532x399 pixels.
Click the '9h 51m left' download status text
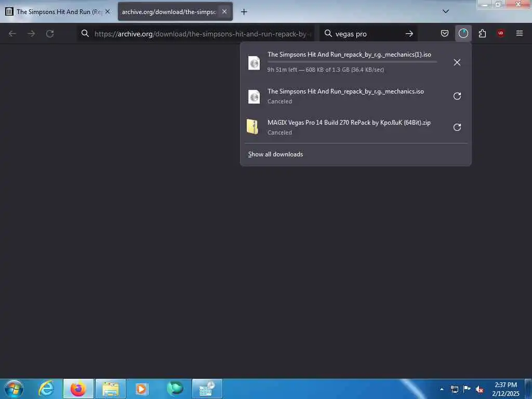pyautogui.click(x=325, y=70)
